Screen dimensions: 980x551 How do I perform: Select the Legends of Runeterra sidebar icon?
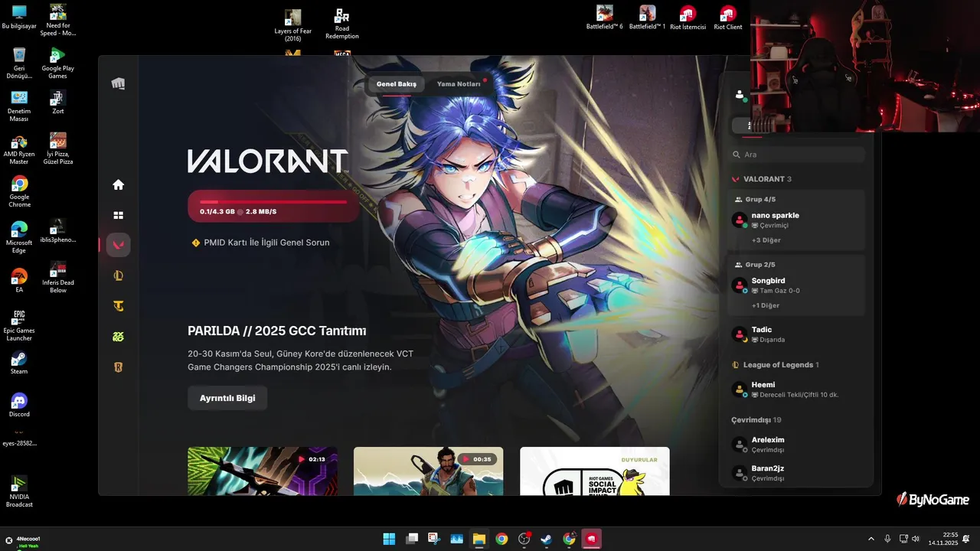118,367
